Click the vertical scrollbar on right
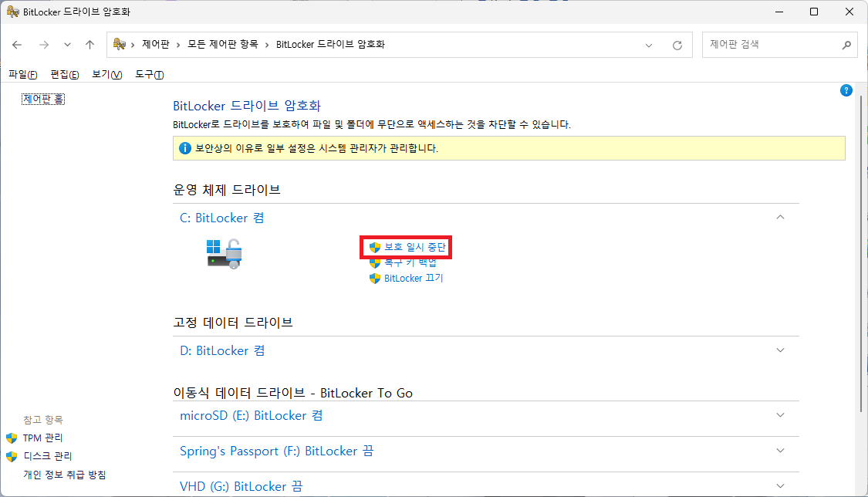 pos(861,255)
